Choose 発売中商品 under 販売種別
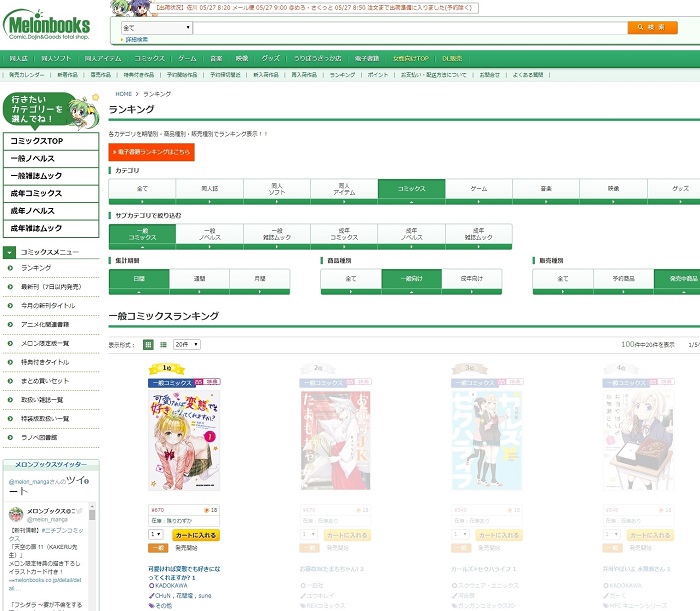 coord(679,282)
